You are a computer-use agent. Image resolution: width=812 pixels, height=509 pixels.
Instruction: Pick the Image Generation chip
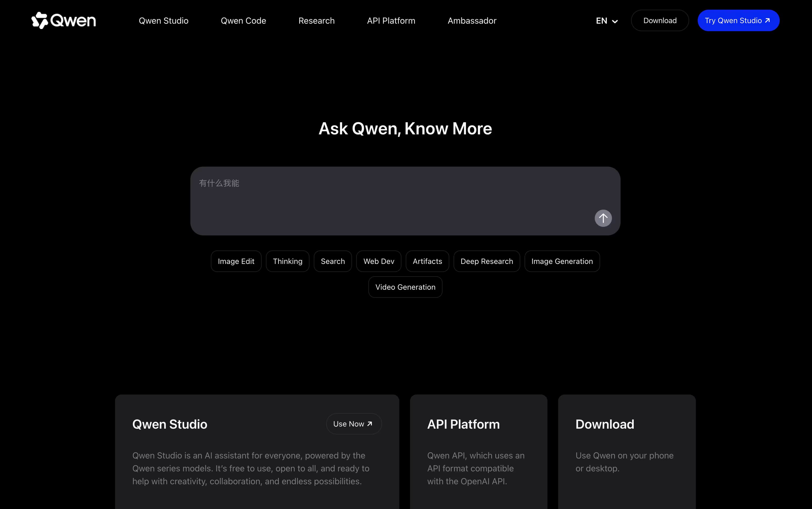click(x=562, y=261)
